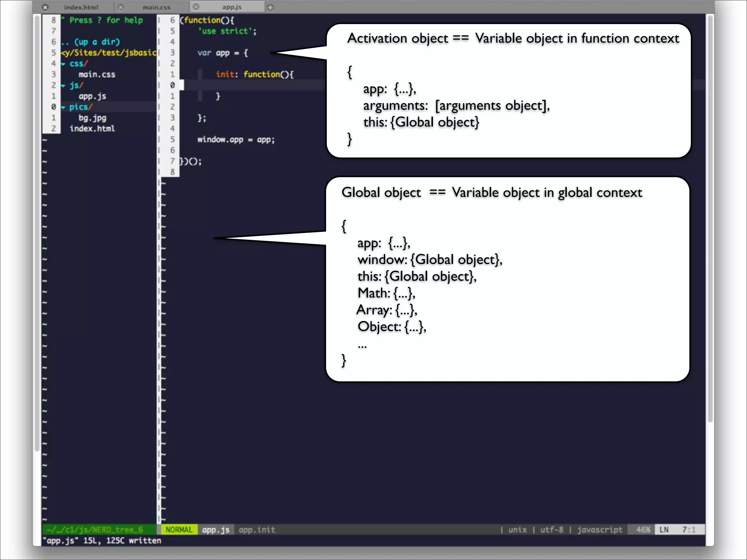Viewport: 747px width, 560px height.
Task: Place cursor on '(function(){' line
Action: 207,20
